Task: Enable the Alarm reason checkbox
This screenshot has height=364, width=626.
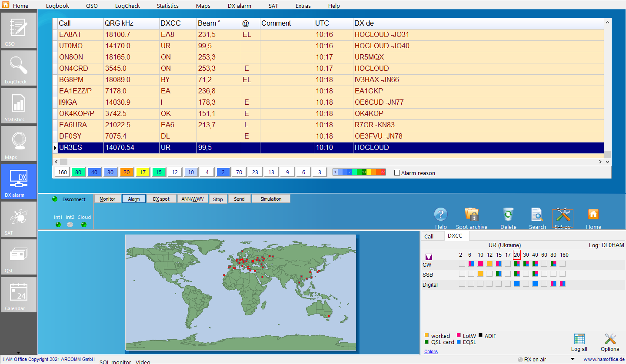Action: (397, 173)
